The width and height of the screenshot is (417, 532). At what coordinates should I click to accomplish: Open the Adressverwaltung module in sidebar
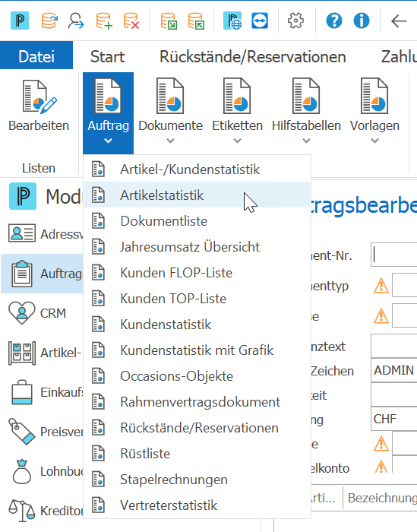pos(42,234)
